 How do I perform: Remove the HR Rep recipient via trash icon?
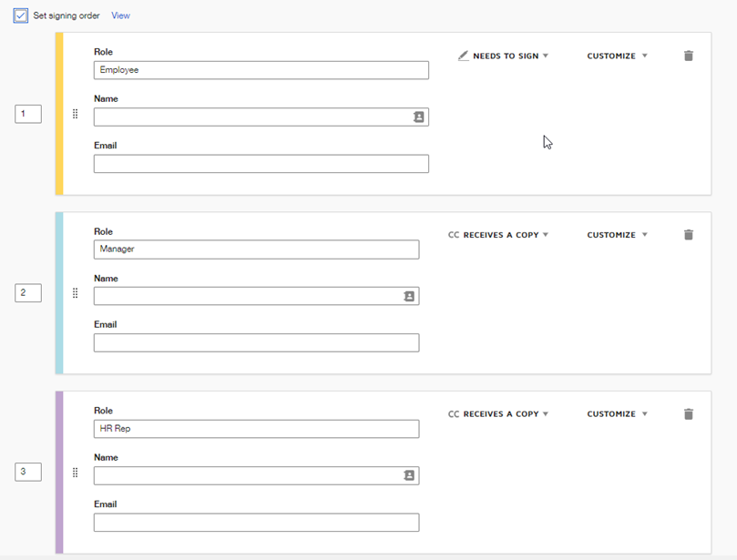689,414
